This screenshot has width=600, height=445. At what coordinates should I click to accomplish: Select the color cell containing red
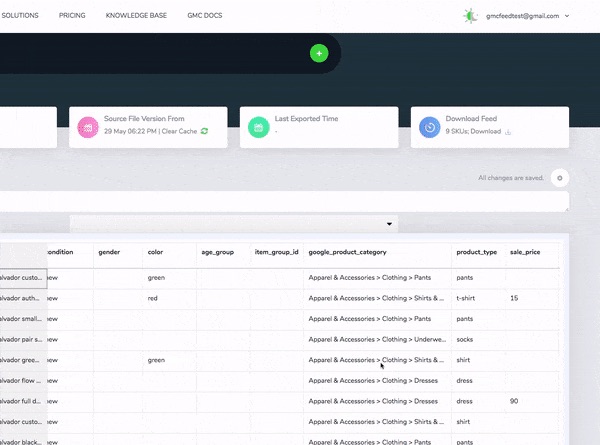point(168,298)
